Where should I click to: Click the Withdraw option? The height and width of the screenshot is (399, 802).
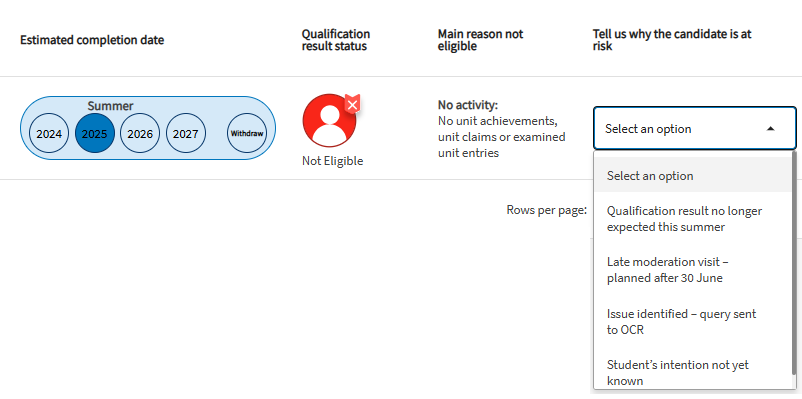tap(247, 134)
